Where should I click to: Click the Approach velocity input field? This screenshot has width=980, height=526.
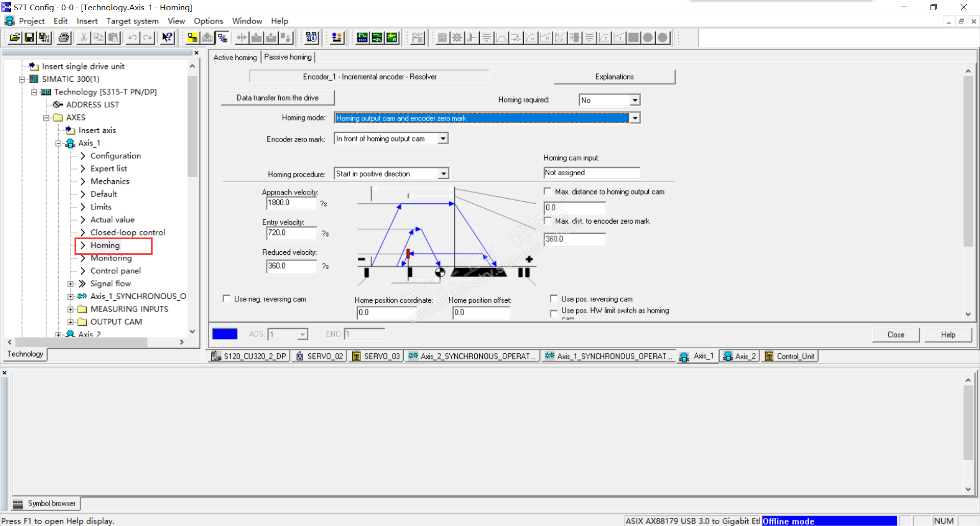(x=291, y=203)
